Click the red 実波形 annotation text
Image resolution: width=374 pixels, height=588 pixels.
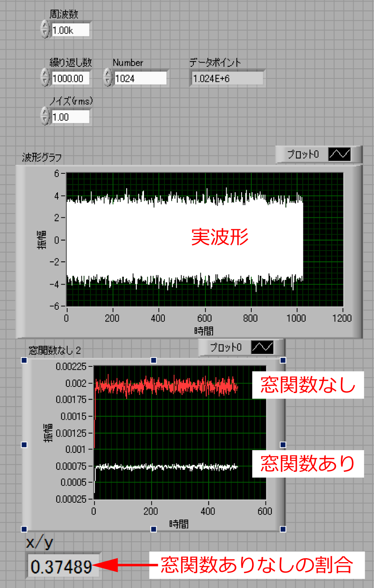click(220, 237)
